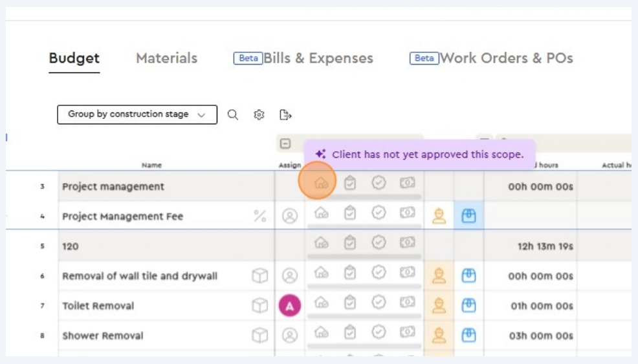This screenshot has width=638, height=364.
Task: Click blue material box icon for Shower Removal
Action: click(469, 335)
